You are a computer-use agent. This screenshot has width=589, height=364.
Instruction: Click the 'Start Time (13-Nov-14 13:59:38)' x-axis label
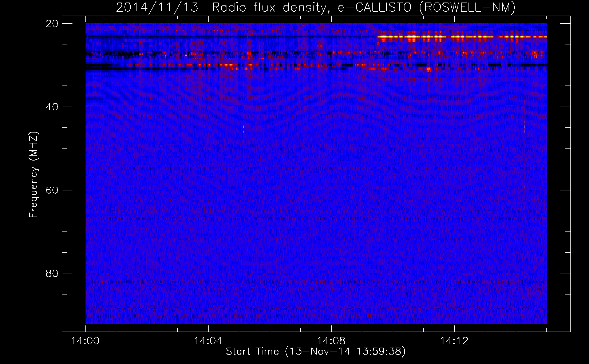point(316,352)
